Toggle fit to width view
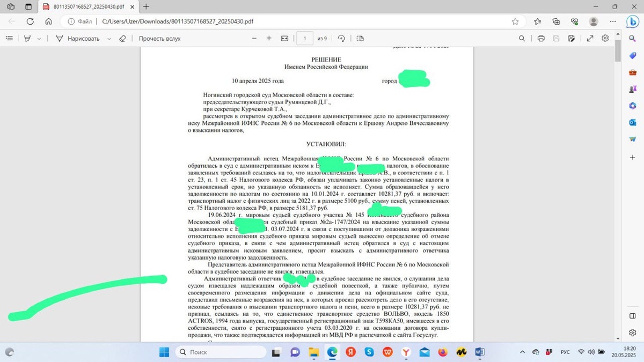The image size is (644, 362). click(284, 39)
